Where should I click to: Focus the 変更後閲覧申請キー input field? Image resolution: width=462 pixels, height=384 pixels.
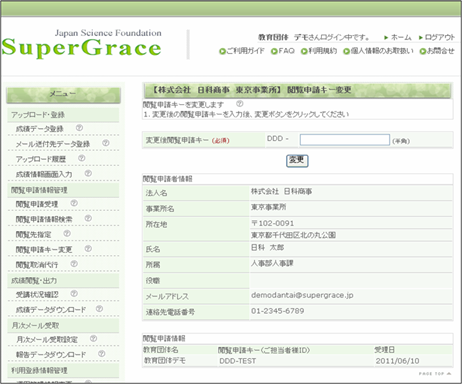345,140
